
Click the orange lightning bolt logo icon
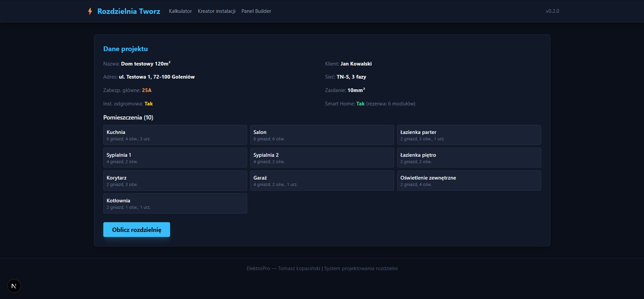90,11
